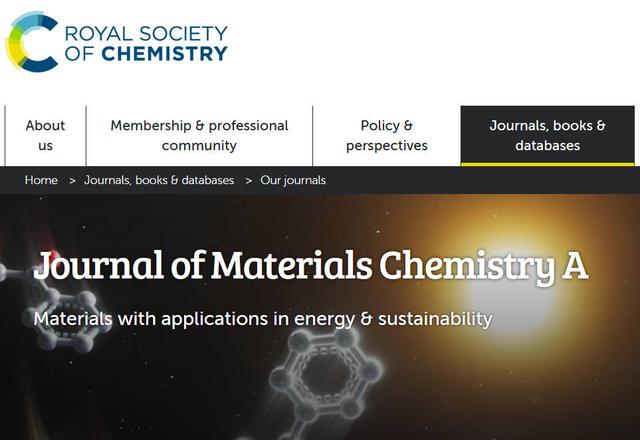
Task: Click the Royal Society of Chemistry circular logo emblem
Action: [x=32, y=42]
